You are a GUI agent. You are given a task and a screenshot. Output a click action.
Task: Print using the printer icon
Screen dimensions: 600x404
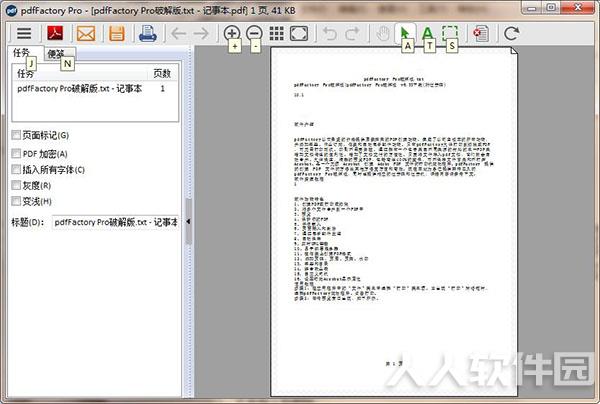click(148, 34)
